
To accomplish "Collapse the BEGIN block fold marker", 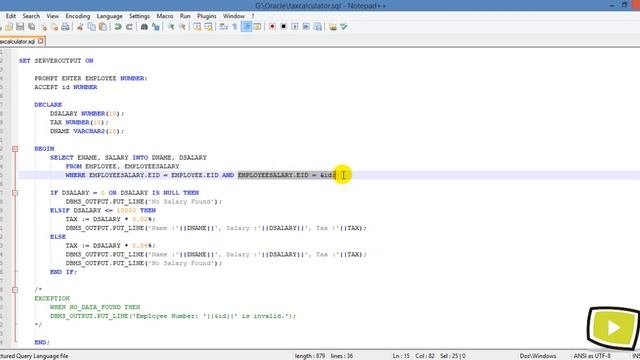I will (15, 149).
